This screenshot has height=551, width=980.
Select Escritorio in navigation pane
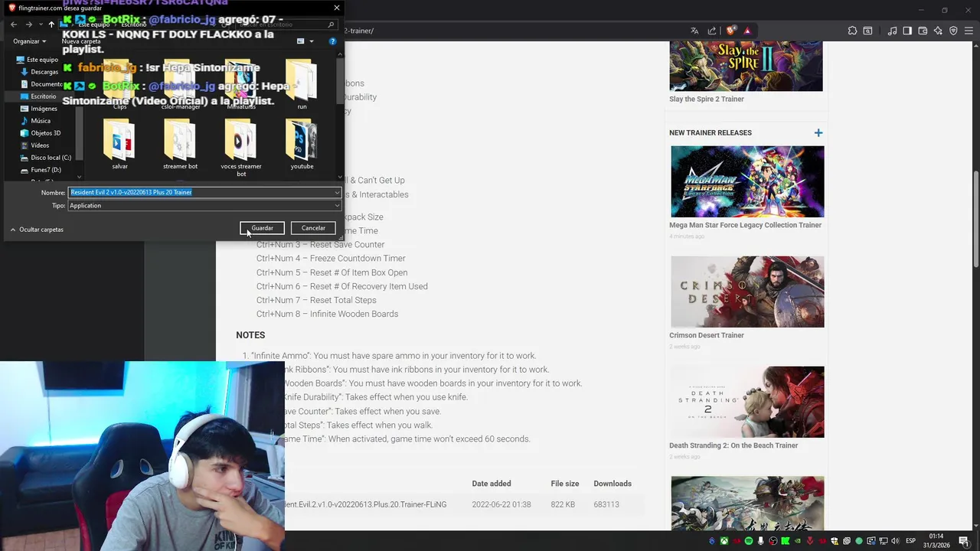point(38,96)
